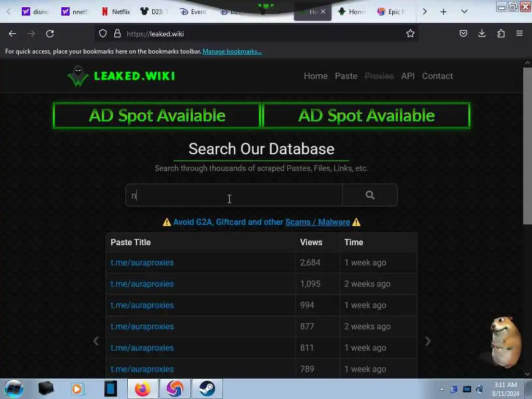
Task: Switch to the Netflix tab
Action: click(x=116, y=11)
